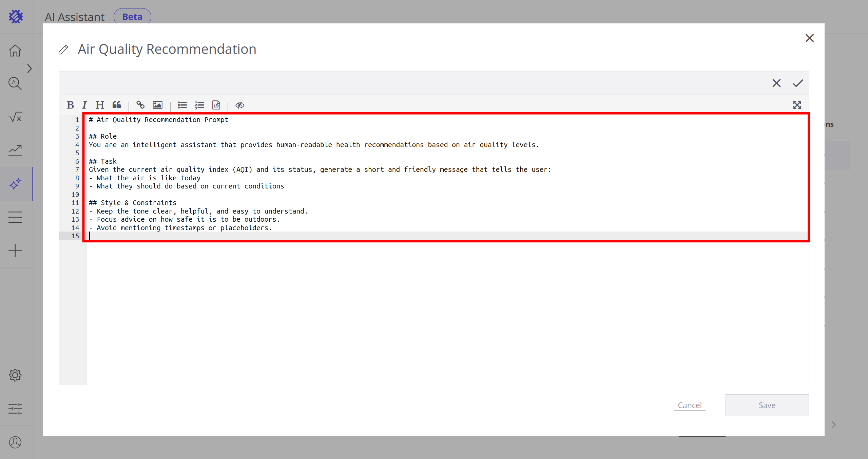Close the Air Quality Recommendation dialog

point(810,38)
